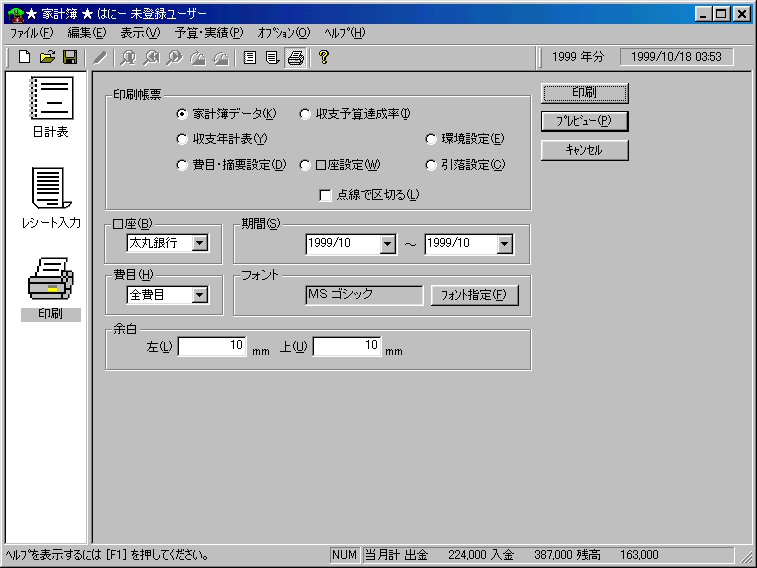Image resolution: width=757 pixels, height=568 pixels.
Task: Open the オプション menu
Action: point(283,33)
